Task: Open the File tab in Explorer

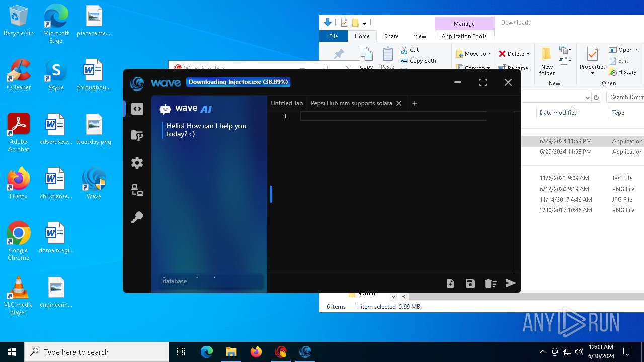Action: (334, 36)
